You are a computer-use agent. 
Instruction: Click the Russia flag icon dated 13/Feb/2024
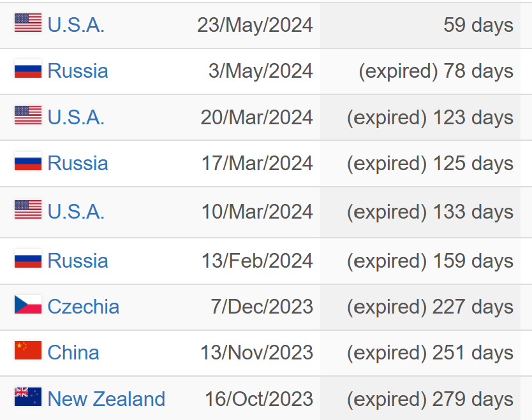coord(28,258)
